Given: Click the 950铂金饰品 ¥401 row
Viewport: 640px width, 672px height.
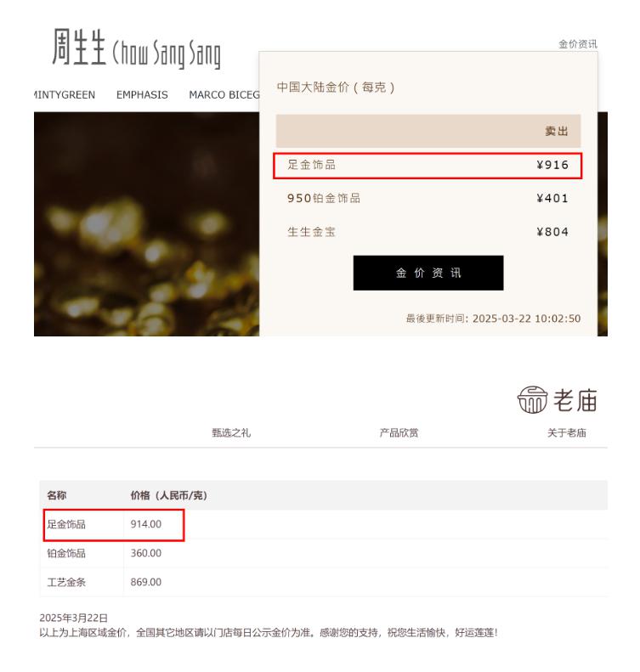Looking at the screenshot, I should tap(428, 199).
